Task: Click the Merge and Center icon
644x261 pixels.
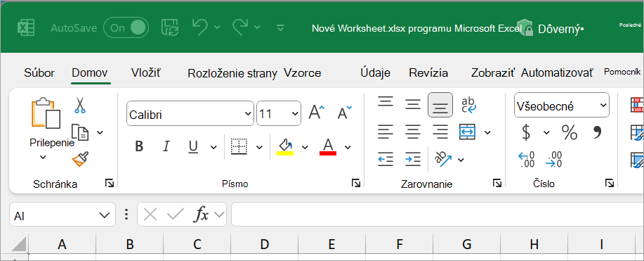Action: tap(468, 132)
